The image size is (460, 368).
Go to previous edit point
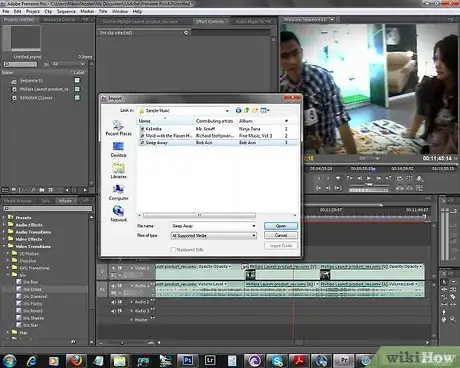350,178
